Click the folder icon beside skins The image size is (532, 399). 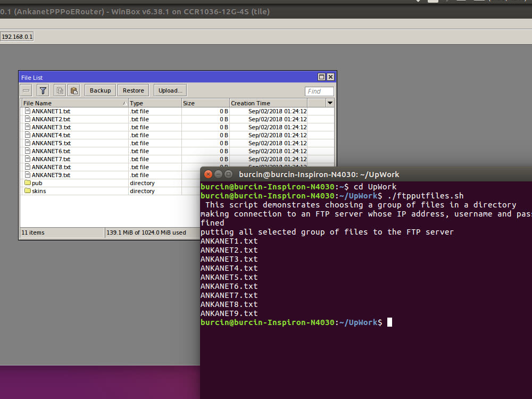[x=28, y=190]
